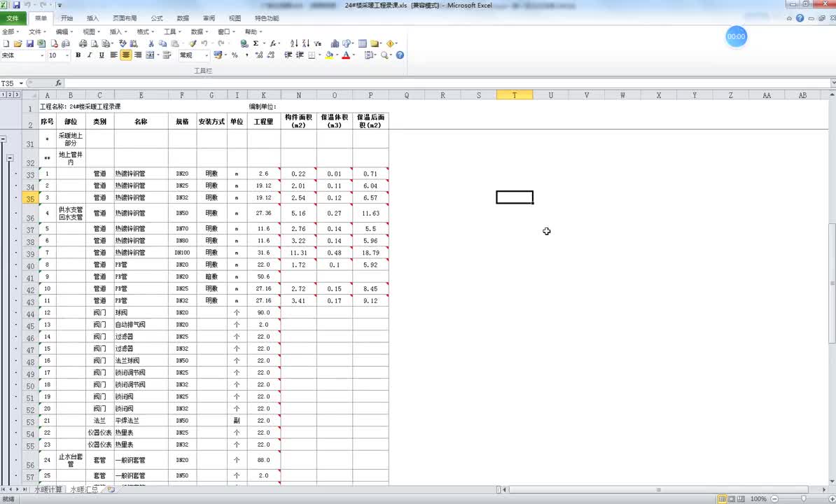Open the 常规 number format dropdown
836x504 pixels.
(x=207, y=55)
